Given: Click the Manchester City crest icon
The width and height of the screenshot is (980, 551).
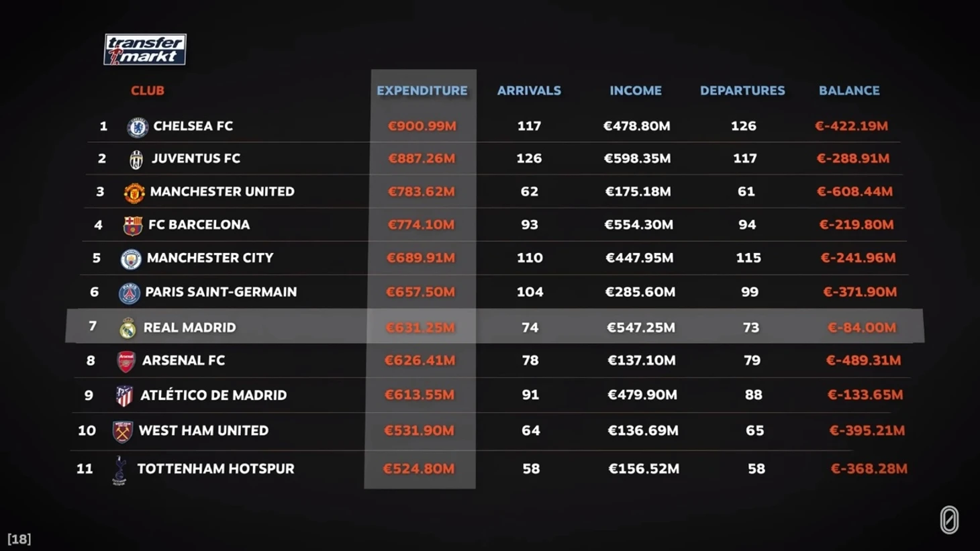Looking at the screenshot, I should coord(131,258).
